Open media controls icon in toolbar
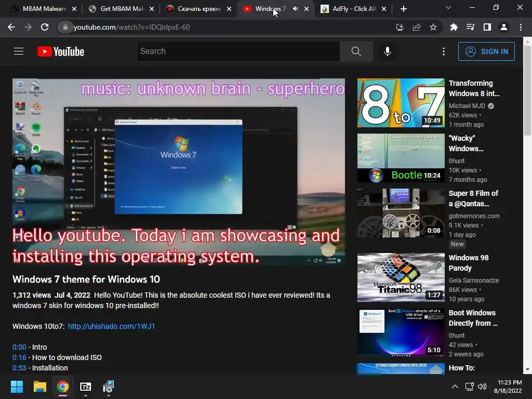The width and height of the screenshot is (532, 399). [x=470, y=27]
